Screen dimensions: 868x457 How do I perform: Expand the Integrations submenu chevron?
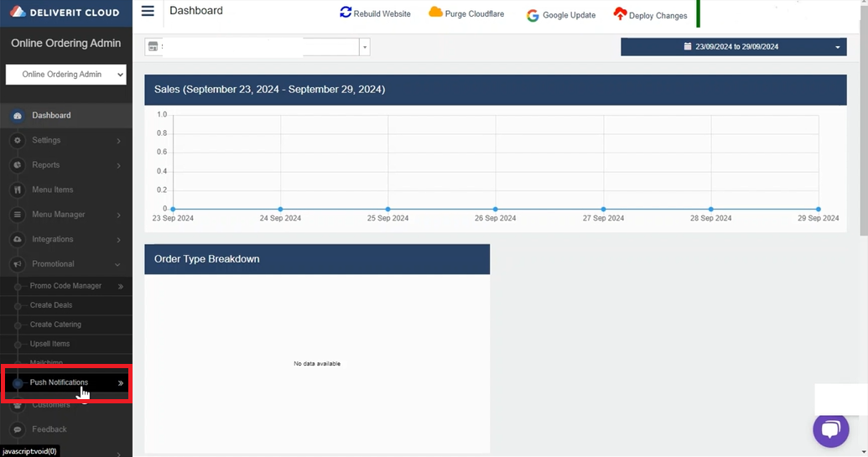pos(118,240)
